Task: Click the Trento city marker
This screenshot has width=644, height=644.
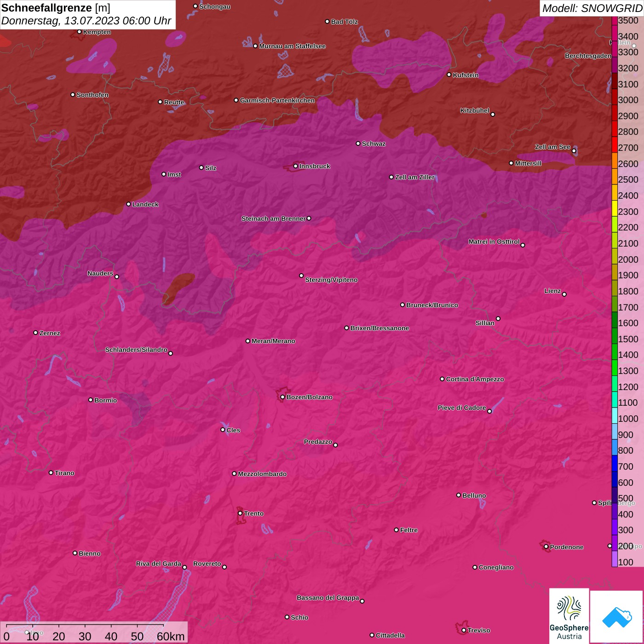Action: [x=240, y=513]
